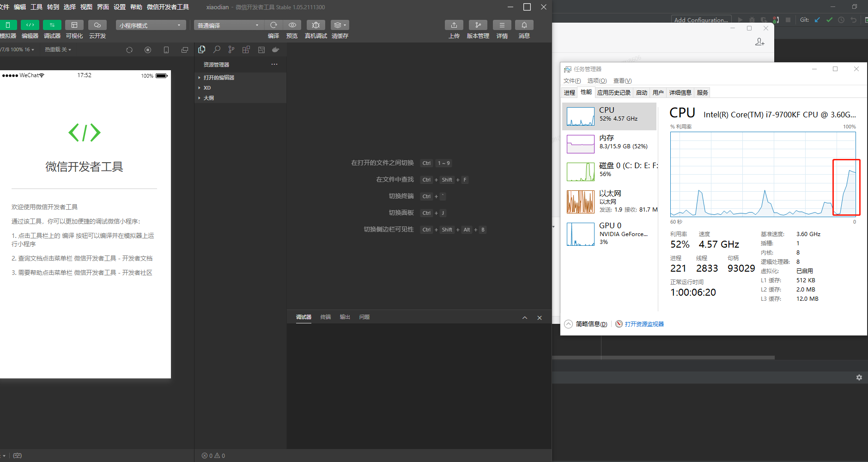This screenshot has width=868, height=462.
Task: Click the simulator refresh icon
Action: click(129, 50)
